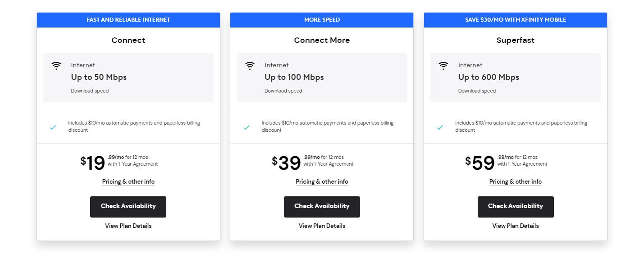Expand View Plan Details under Connect More
644x255 pixels.
pos(322,226)
